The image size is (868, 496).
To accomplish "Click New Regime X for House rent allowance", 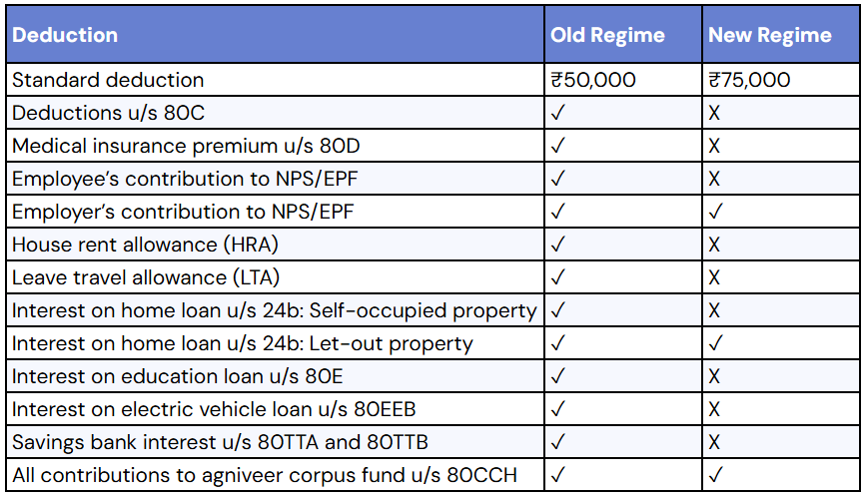I will tap(714, 245).
